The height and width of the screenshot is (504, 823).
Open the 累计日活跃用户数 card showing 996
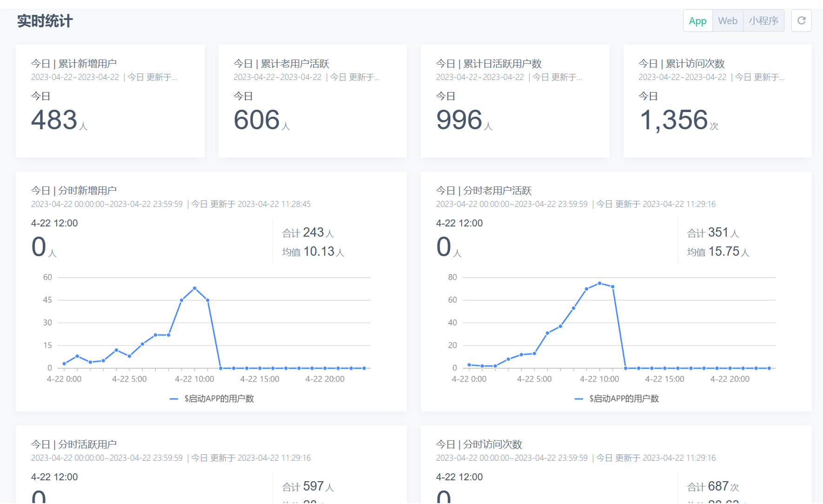tap(515, 101)
